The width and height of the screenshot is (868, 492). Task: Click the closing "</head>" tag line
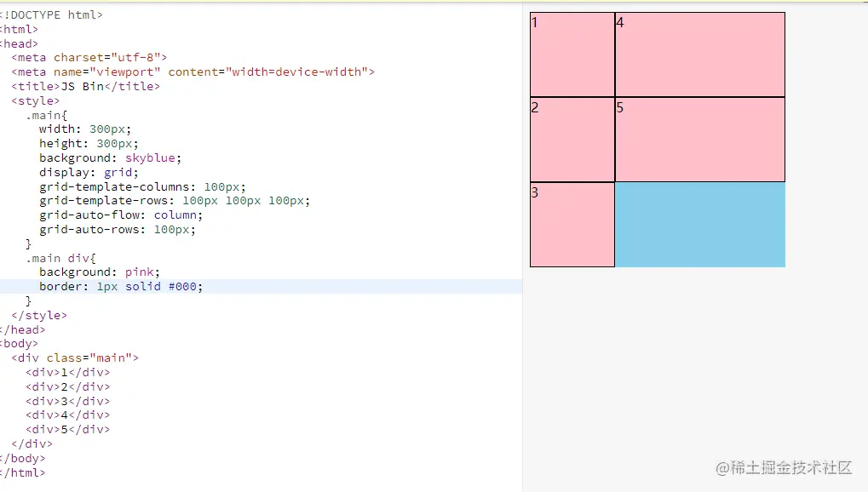[x=22, y=330]
